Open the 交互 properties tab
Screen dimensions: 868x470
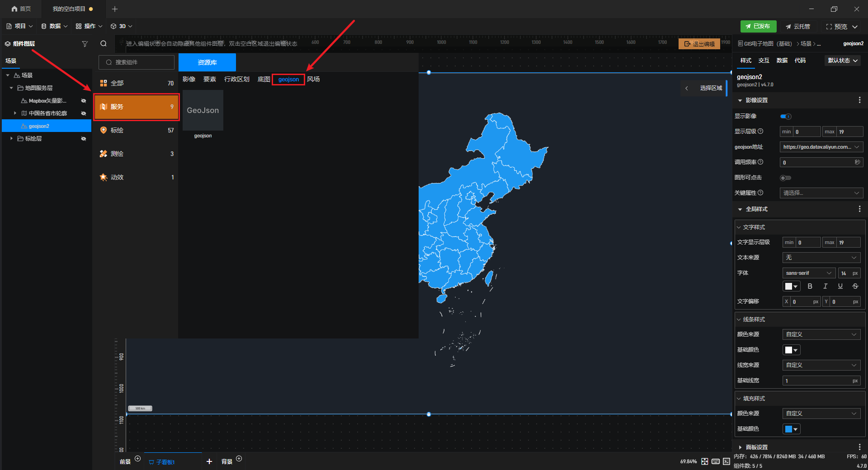tap(764, 61)
